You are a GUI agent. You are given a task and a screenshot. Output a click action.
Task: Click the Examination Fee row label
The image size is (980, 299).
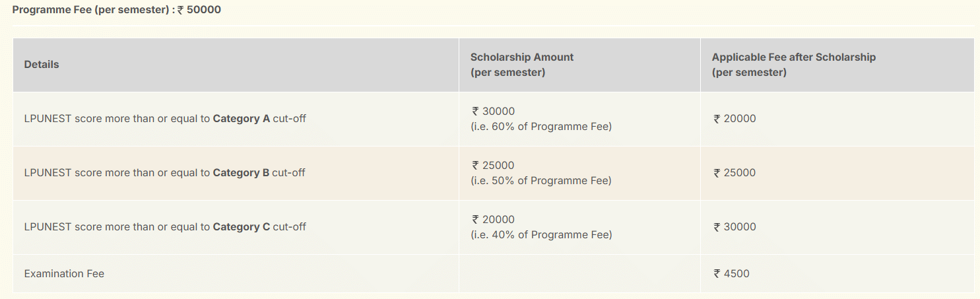pos(64,273)
